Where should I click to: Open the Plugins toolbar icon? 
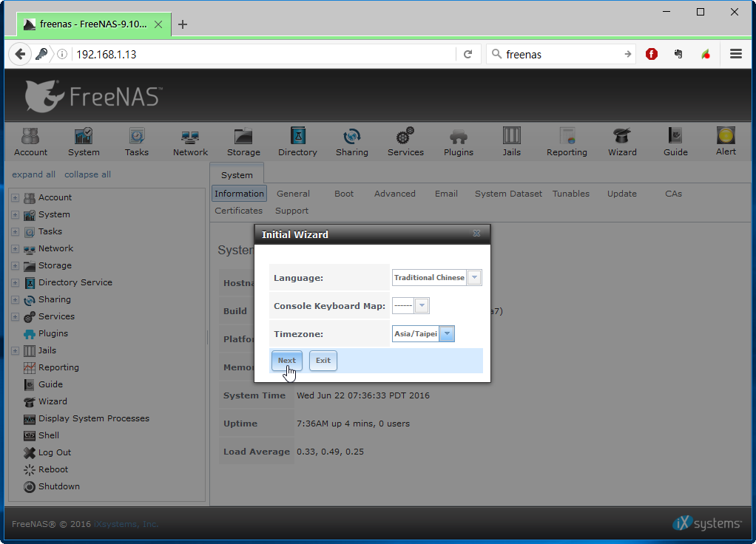(x=459, y=142)
